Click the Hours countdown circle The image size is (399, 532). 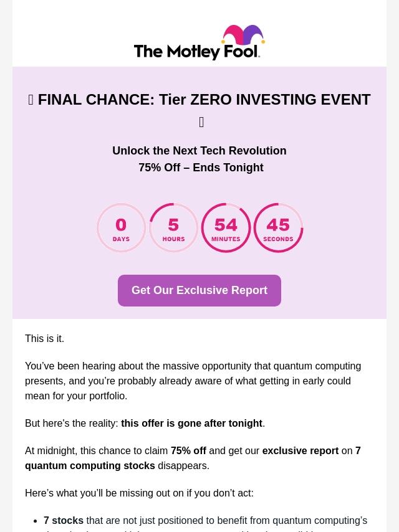(x=173, y=228)
